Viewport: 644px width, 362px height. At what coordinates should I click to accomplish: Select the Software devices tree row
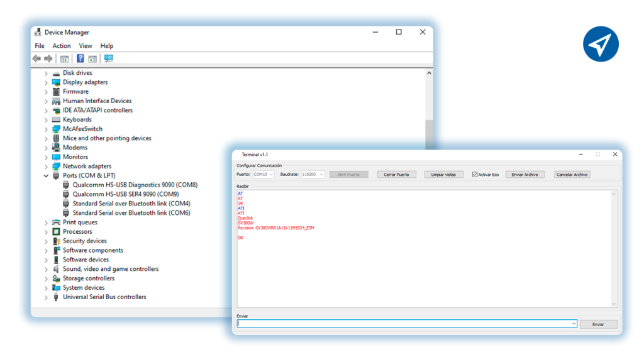(x=86, y=260)
